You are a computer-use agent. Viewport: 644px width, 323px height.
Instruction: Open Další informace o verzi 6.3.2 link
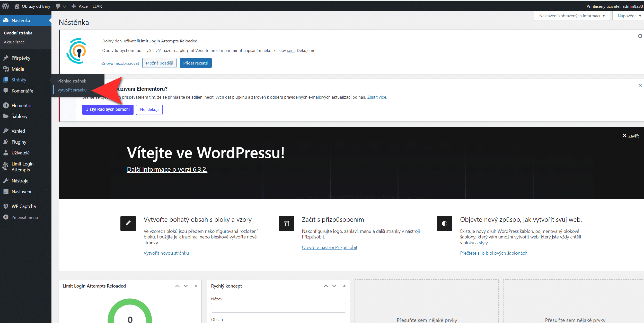(x=167, y=169)
